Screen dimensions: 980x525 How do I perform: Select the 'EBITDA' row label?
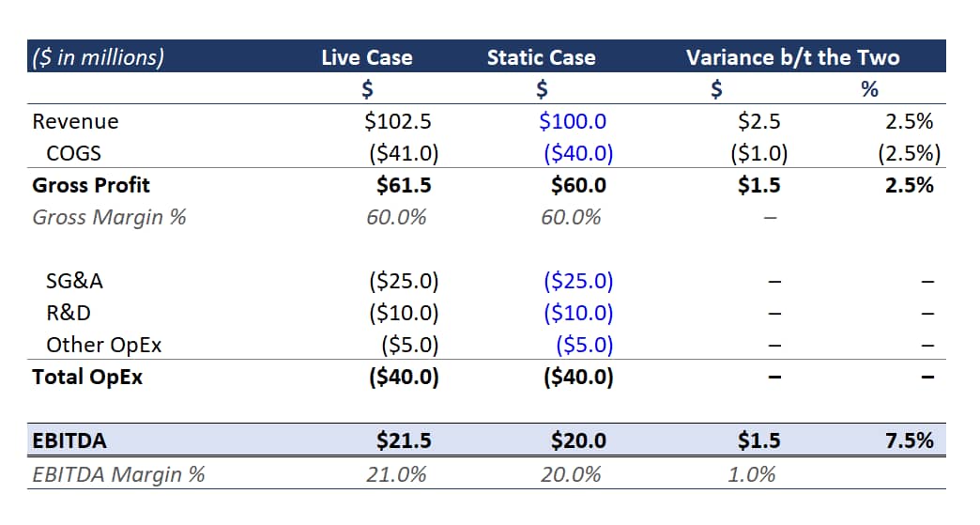click(x=69, y=440)
